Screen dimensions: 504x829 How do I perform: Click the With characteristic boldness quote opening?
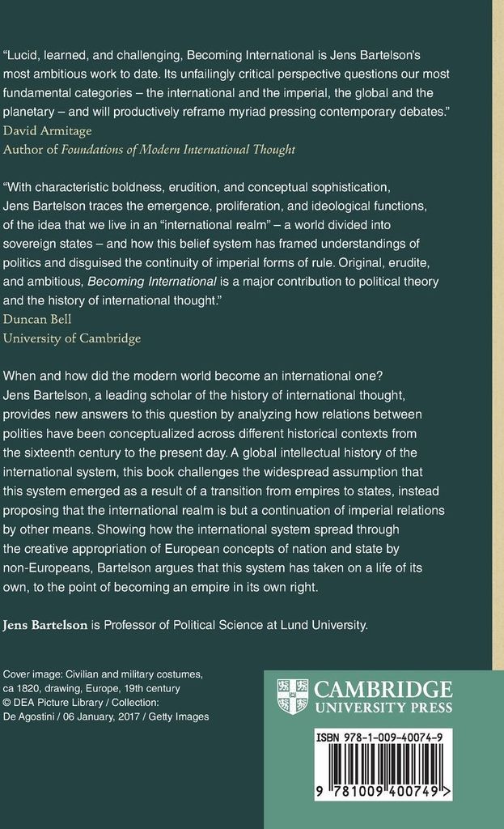coord(97,185)
